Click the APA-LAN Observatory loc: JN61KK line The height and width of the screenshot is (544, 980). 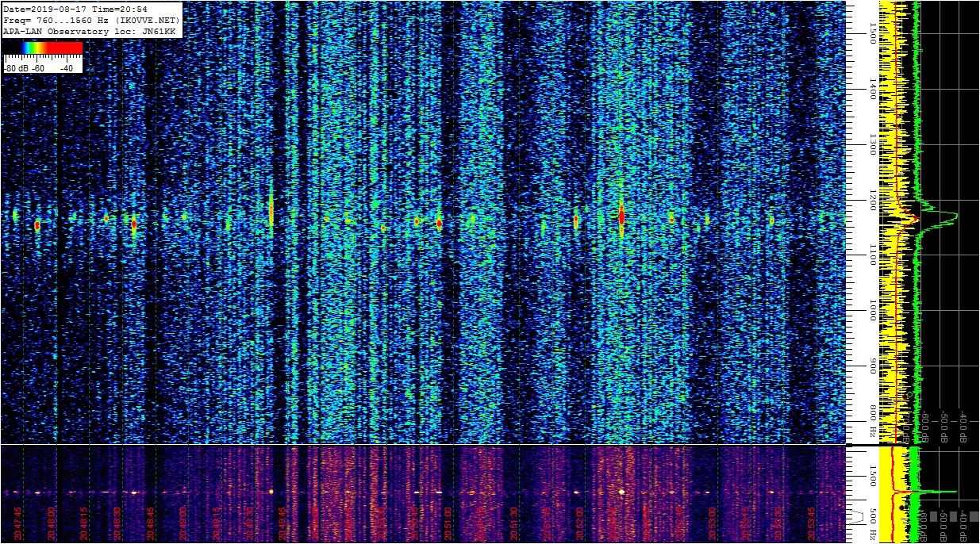(89, 31)
